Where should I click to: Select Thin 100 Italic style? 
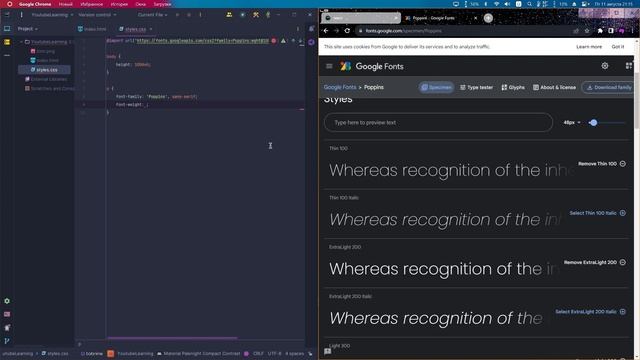pyautogui.click(x=598, y=213)
